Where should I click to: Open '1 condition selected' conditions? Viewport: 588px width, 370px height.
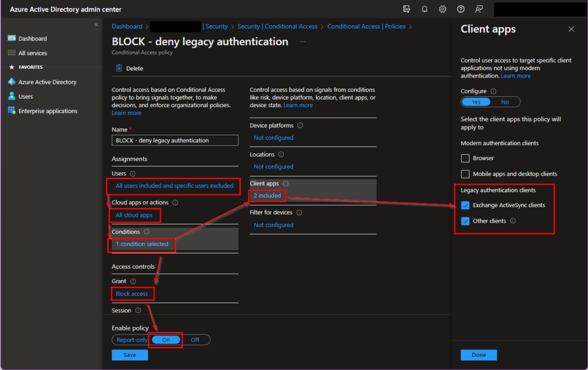pos(142,244)
